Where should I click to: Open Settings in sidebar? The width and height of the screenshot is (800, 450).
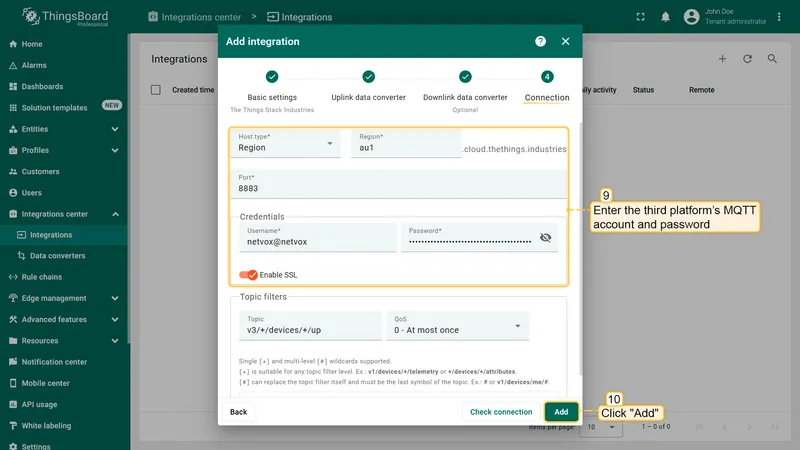(64, 446)
